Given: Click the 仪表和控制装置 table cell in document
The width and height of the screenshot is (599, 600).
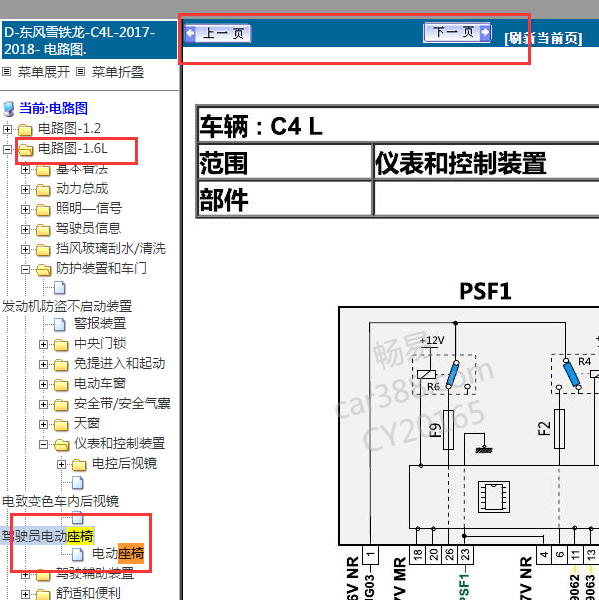Looking at the screenshot, I should (x=486, y=161).
